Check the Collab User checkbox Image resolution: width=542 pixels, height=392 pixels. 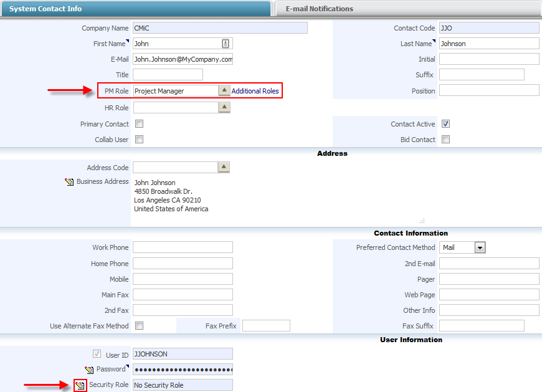pyautogui.click(x=138, y=140)
